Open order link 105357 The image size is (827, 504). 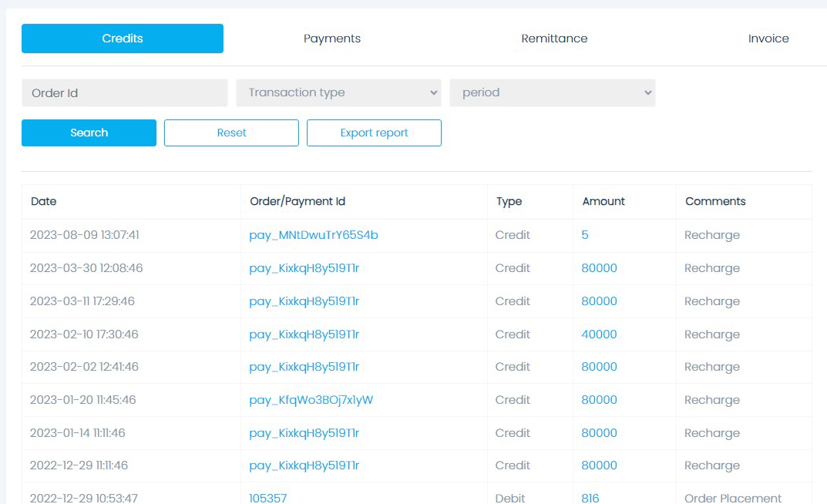(267, 498)
